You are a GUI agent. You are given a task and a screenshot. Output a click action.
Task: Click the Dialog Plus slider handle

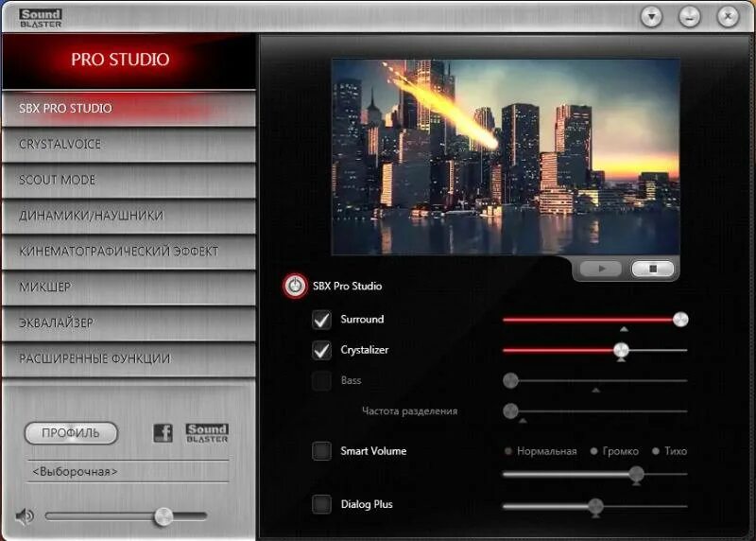click(x=595, y=506)
